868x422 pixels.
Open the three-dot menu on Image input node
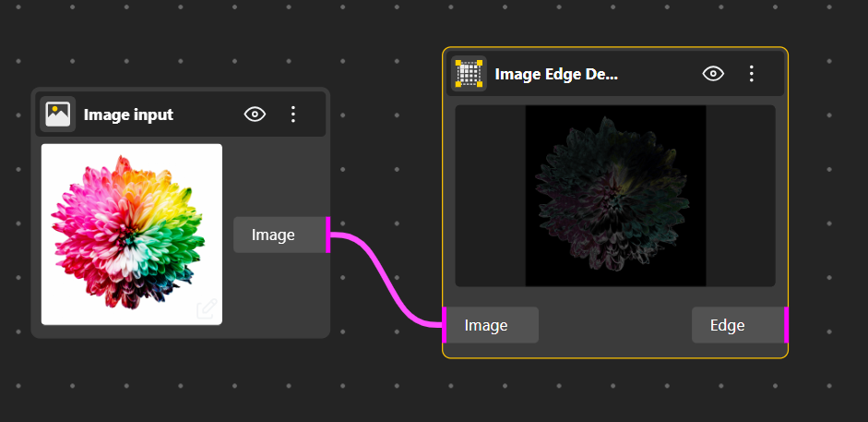[x=293, y=115]
